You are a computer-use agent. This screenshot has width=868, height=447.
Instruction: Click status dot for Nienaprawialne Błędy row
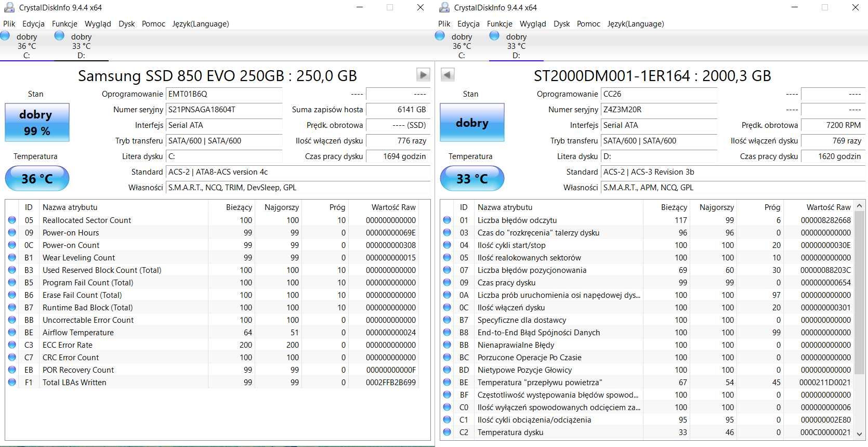pos(447,345)
